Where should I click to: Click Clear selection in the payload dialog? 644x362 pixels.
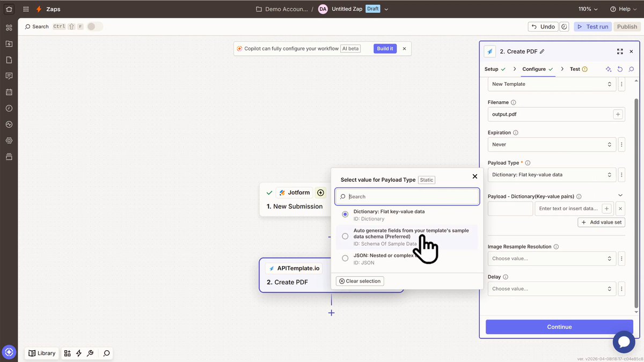360,280
